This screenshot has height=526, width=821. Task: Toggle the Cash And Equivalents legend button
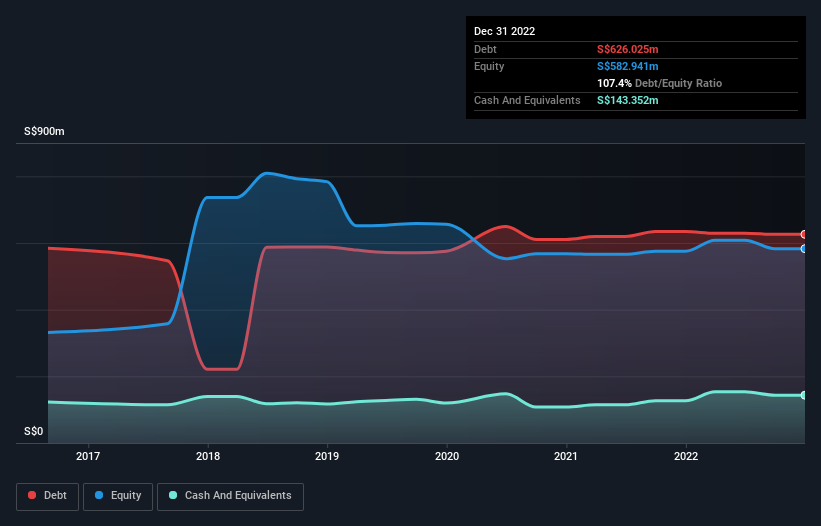pos(230,496)
